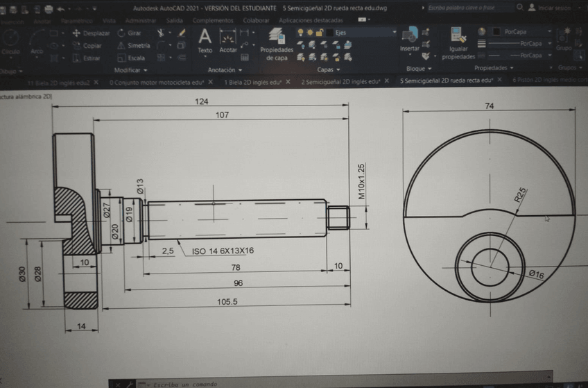The height and width of the screenshot is (388, 588).
Task: Open the Vista ribbon tab
Action: click(x=109, y=21)
